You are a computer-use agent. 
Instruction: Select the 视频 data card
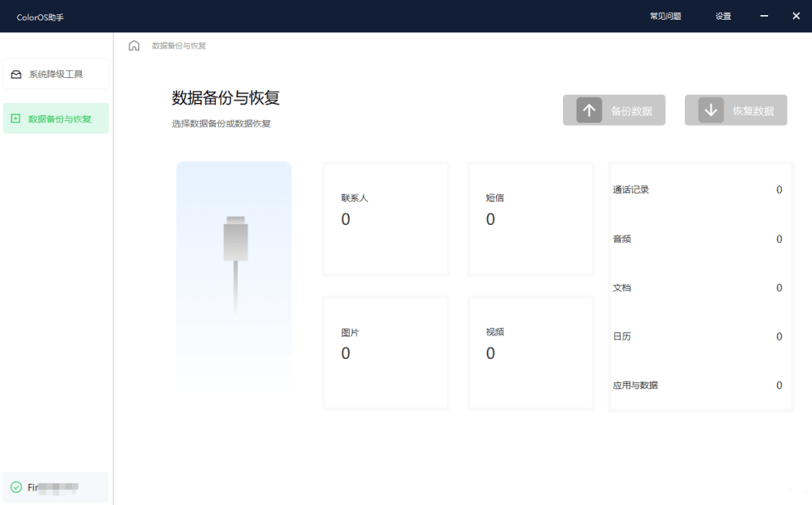pyautogui.click(x=530, y=353)
